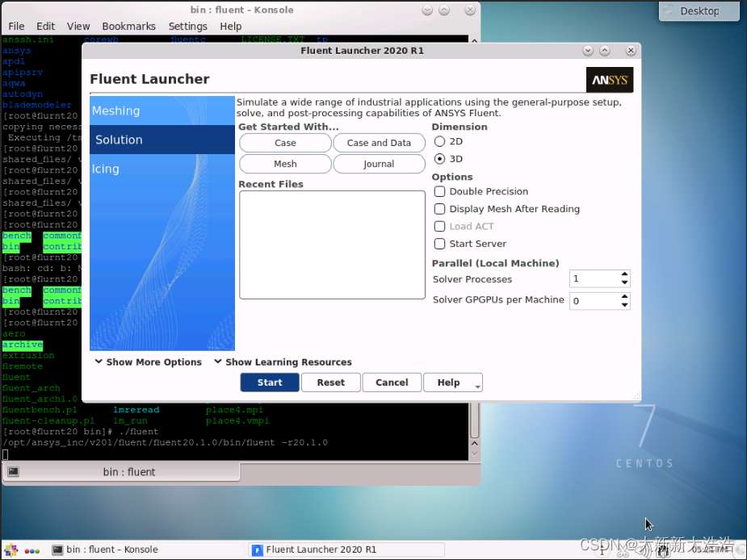Screen dimensions: 747x560
Task: Enable Double Precision option
Action: [x=440, y=192]
